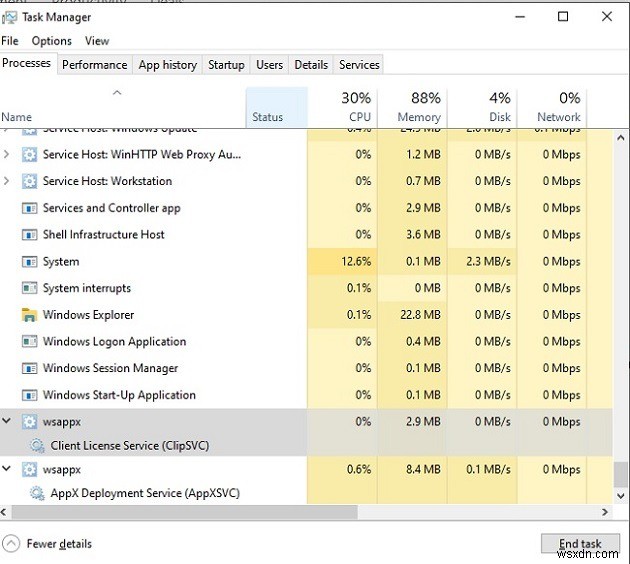Click the horizontal scrollbar right arrow
This screenshot has width=630, height=564.
coord(605,512)
